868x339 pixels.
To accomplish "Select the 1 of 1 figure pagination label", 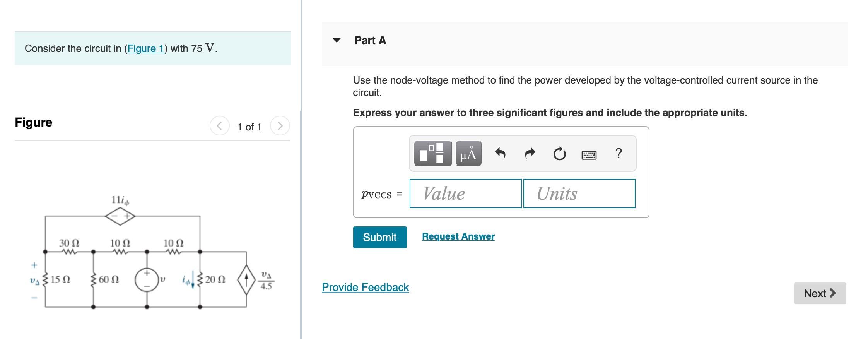I will pos(249,127).
